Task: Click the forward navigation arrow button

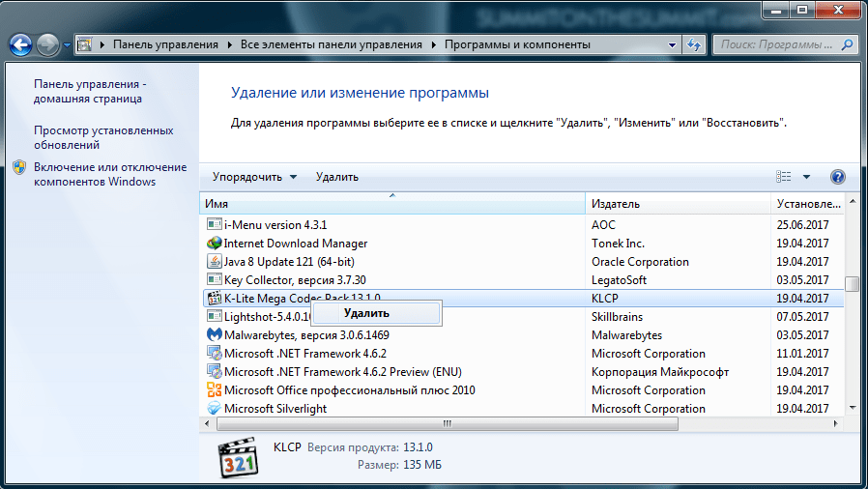Action: coord(47,44)
